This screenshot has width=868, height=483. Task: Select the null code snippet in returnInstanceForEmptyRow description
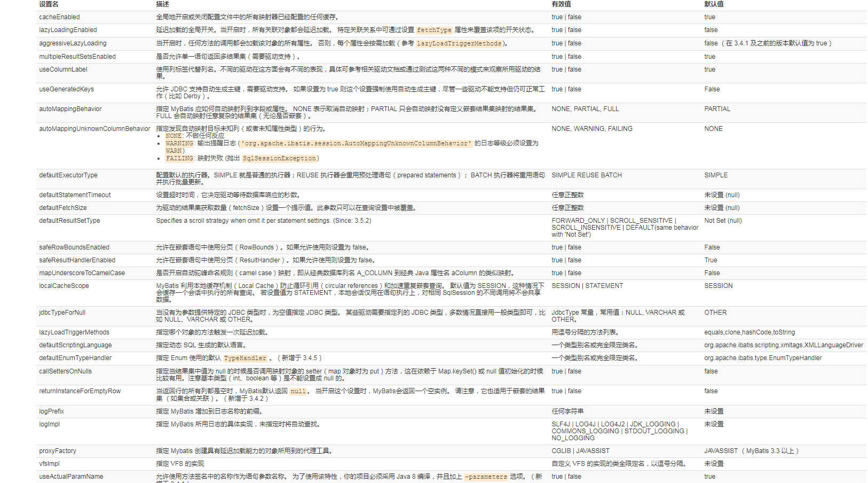(x=298, y=392)
